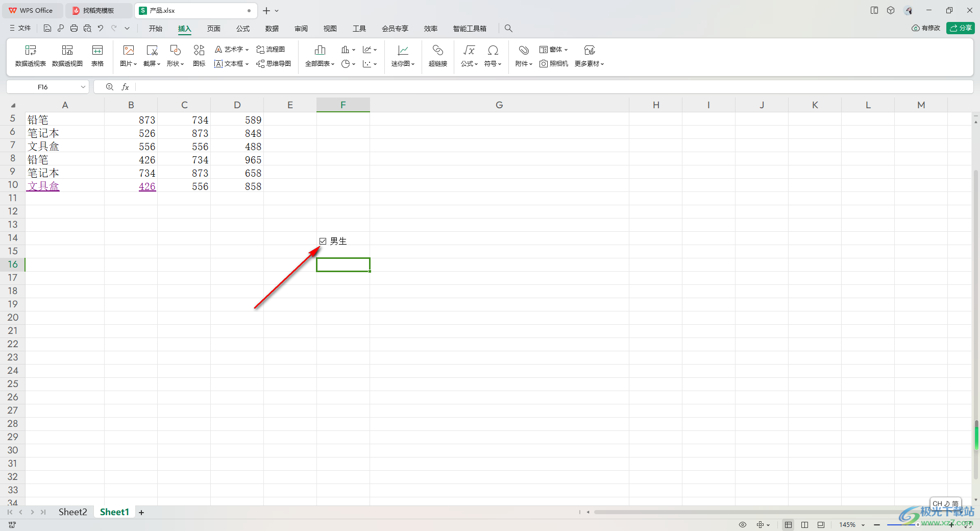The image size is (980, 531).
Task: Click the fx insert function icon
Action: [125, 87]
